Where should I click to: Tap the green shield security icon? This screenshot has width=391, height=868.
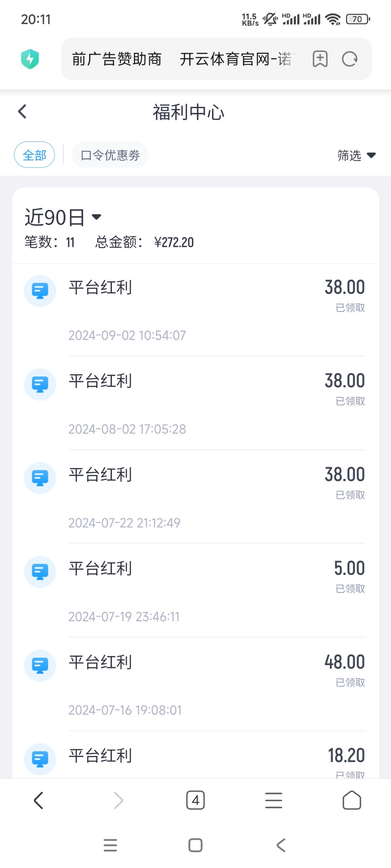30,59
